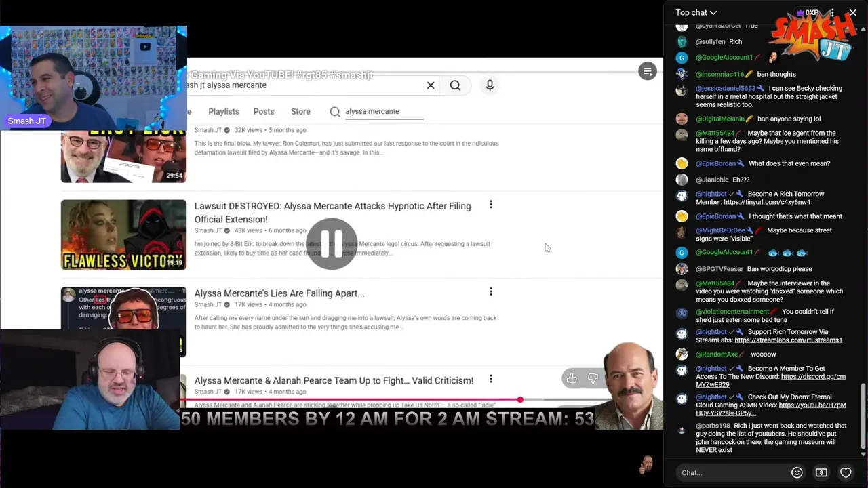Open 'Lawsuit DESTROYED: Alyssa Mercante Attacks Hypnotic' title
Viewport: 868px width, 488px height.
click(x=332, y=212)
